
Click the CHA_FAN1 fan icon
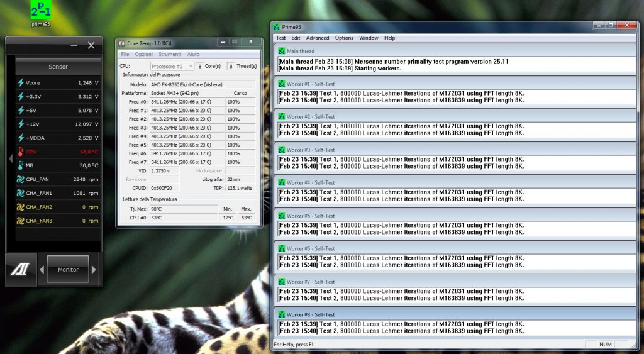[21, 193]
